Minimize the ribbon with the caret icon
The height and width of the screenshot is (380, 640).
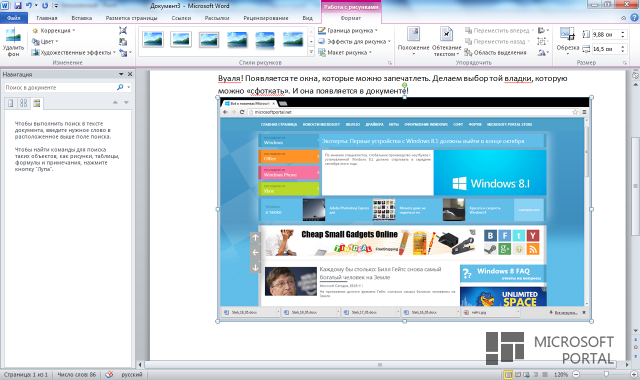(623, 18)
